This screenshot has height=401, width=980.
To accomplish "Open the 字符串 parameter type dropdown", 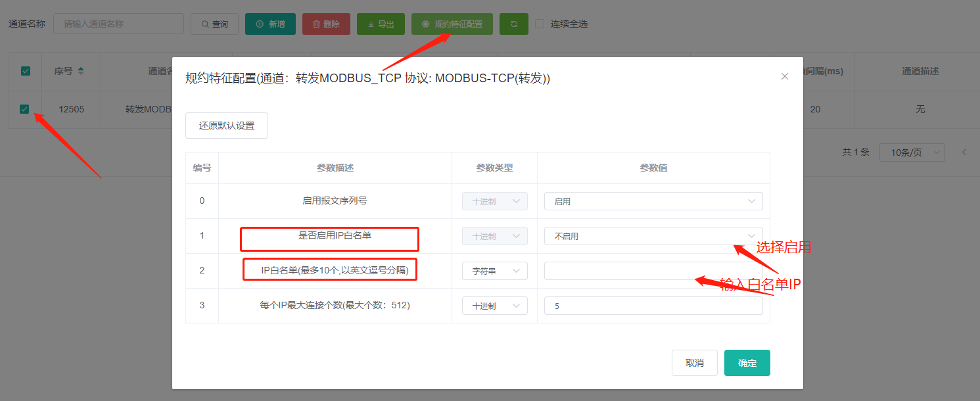I will click(494, 271).
